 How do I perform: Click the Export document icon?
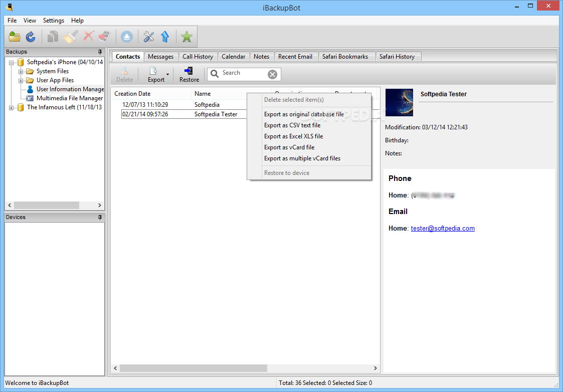tap(153, 71)
